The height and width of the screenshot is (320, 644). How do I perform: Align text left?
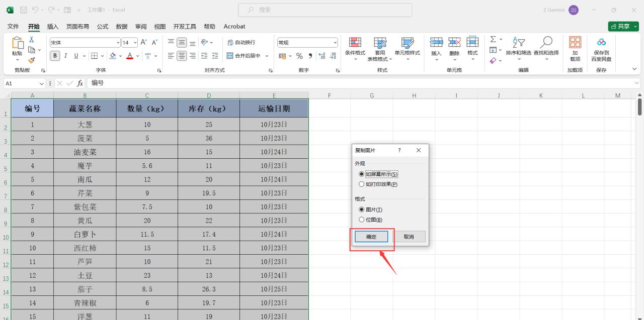pos(171,56)
